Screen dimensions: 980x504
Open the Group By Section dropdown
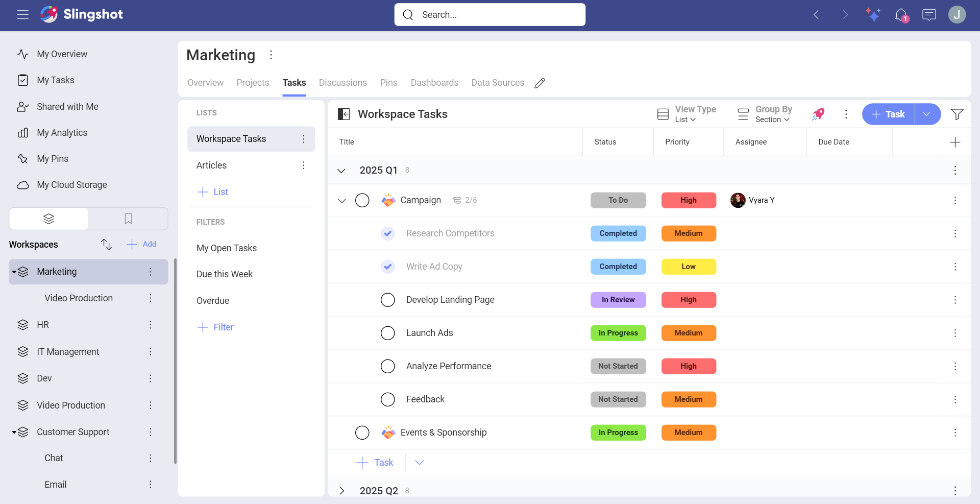[766, 114]
